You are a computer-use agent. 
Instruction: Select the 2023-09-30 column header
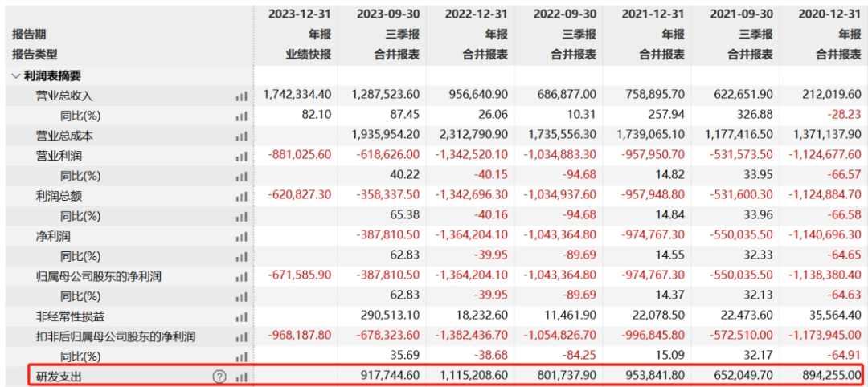click(x=387, y=14)
